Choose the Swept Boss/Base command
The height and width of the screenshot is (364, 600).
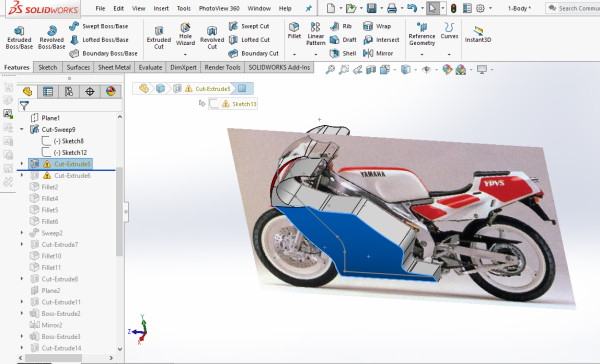(99, 26)
